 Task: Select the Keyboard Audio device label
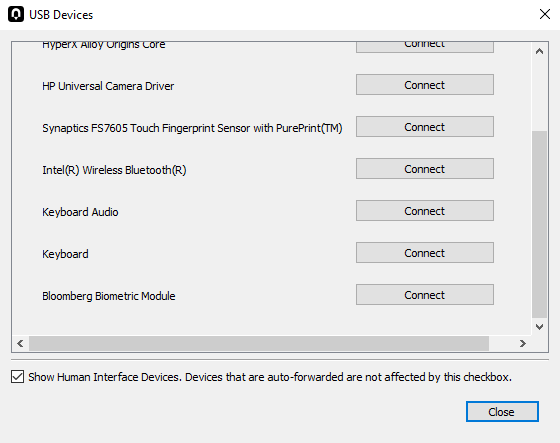80,212
